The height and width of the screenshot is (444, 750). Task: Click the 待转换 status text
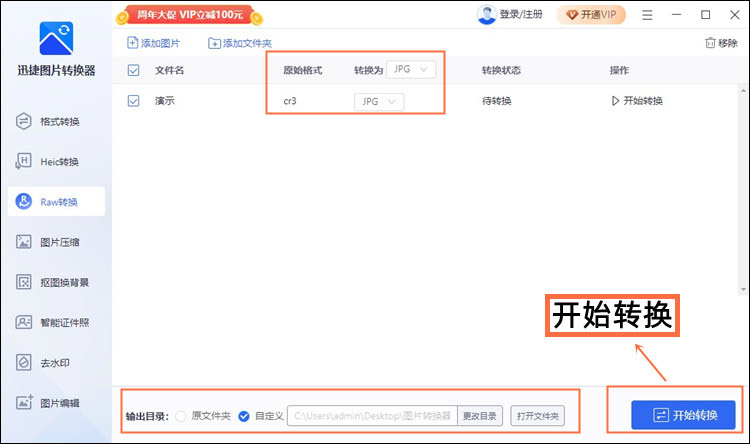pyautogui.click(x=496, y=101)
